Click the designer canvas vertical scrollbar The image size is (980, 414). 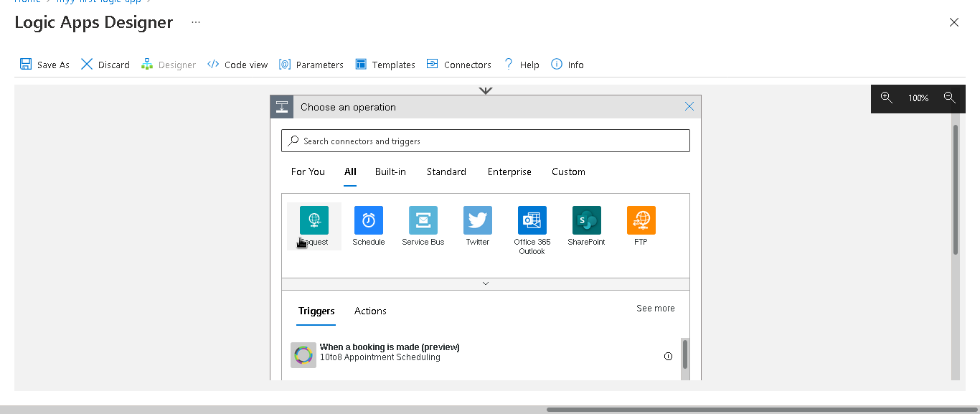(956, 189)
